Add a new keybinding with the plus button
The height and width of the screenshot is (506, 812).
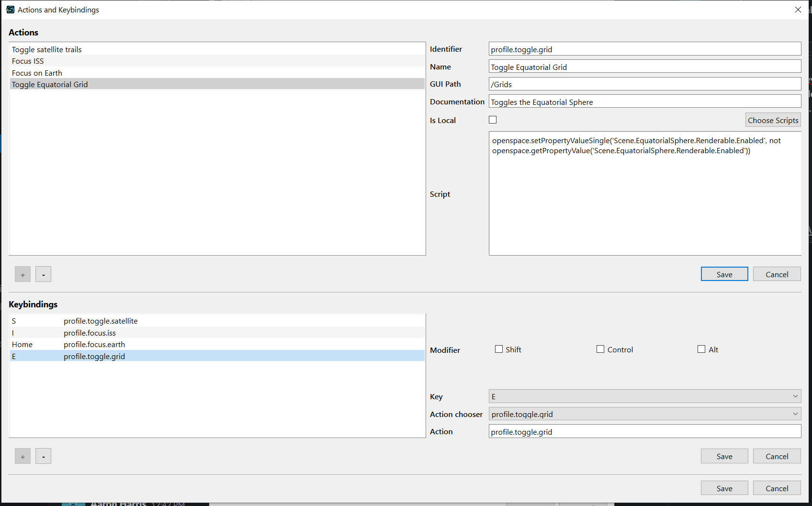pyautogui.click(x=23, y=456)
